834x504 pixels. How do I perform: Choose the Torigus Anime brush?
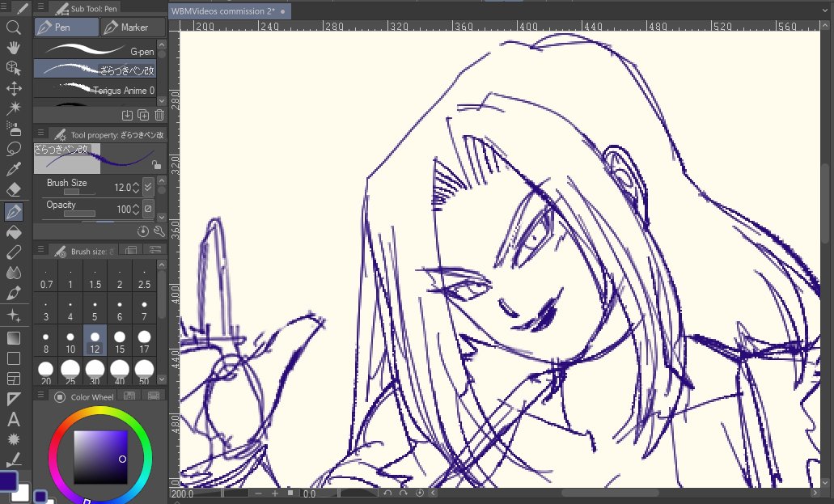(95, 89)
